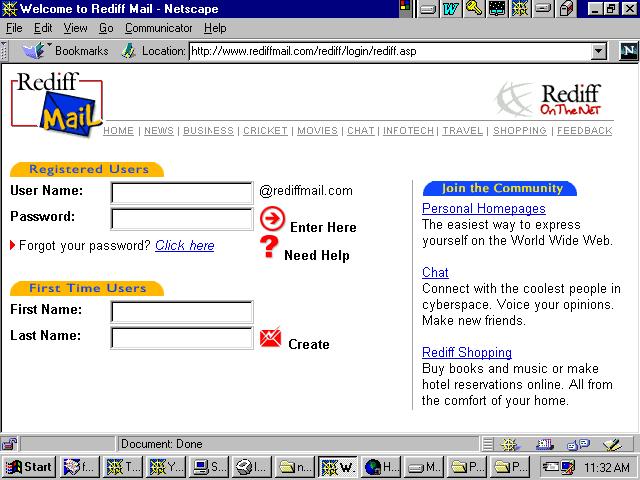Screen dimensions: 640x480
Task: Switch to taskbar button labeled S with computer
Action: click(x=209, y=467)
